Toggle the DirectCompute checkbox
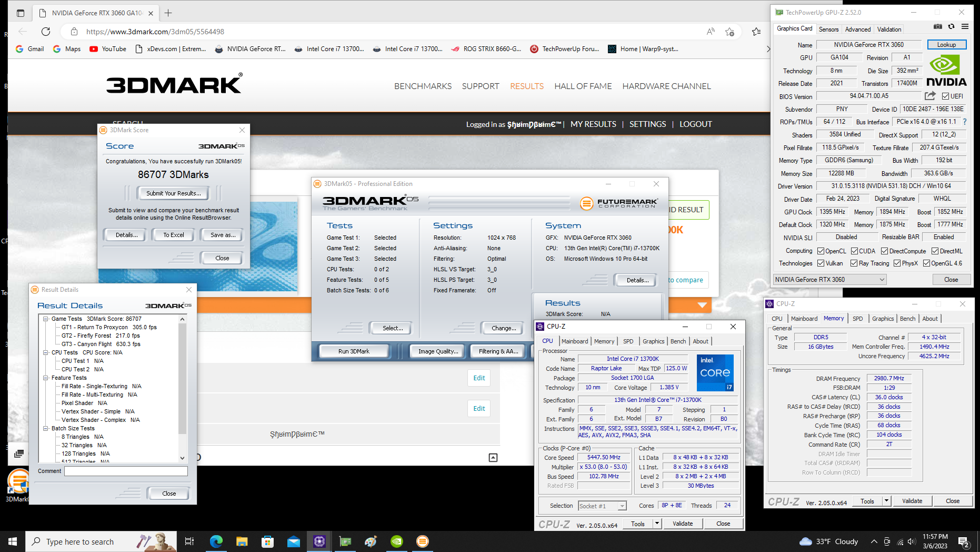 (x=885, y=251)
